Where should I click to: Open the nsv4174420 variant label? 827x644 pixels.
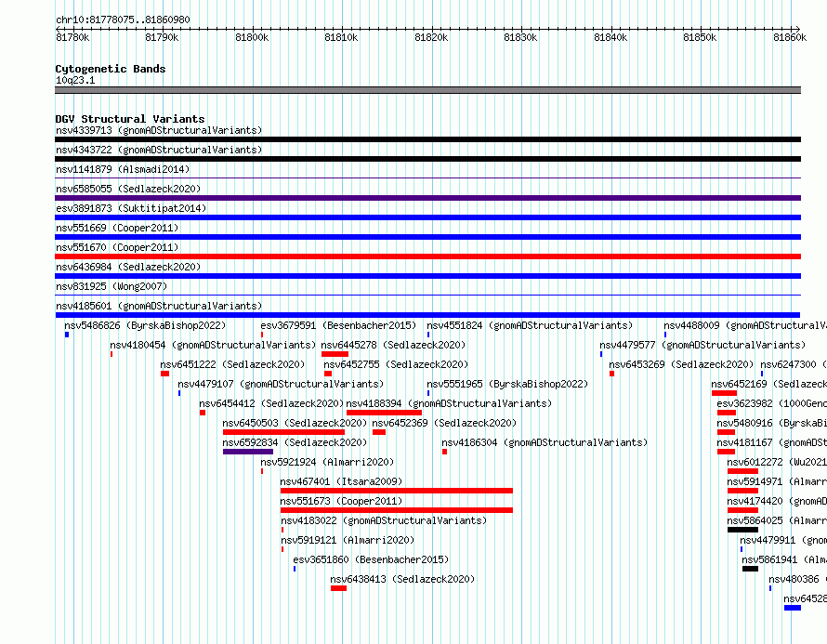(x=777, y=501)
